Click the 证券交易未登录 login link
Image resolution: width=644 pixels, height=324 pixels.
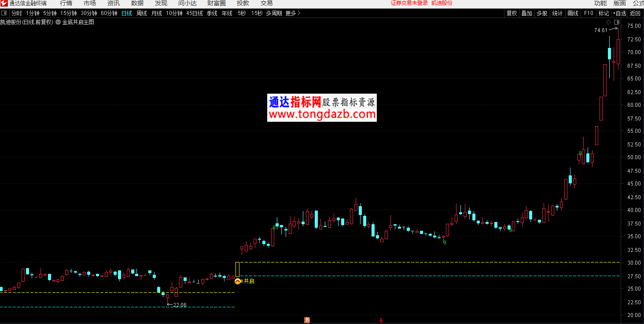pos(409,3)
